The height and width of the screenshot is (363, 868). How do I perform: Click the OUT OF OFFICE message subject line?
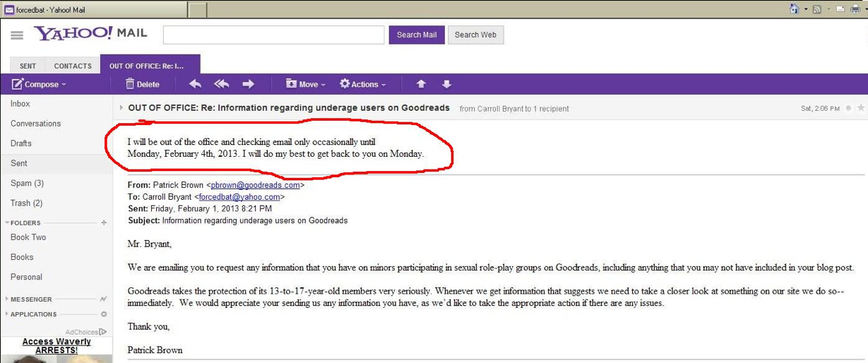(x=289, y=108)
